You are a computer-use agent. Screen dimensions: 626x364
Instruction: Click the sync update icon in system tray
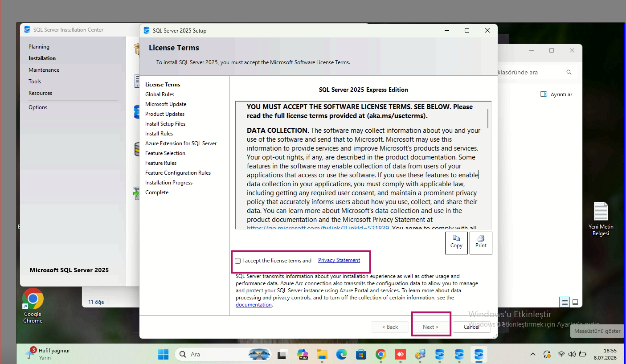pos(547,355)
